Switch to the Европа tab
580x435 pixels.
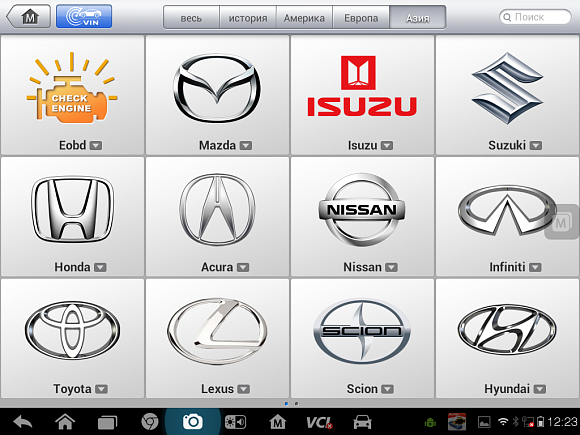361,17
